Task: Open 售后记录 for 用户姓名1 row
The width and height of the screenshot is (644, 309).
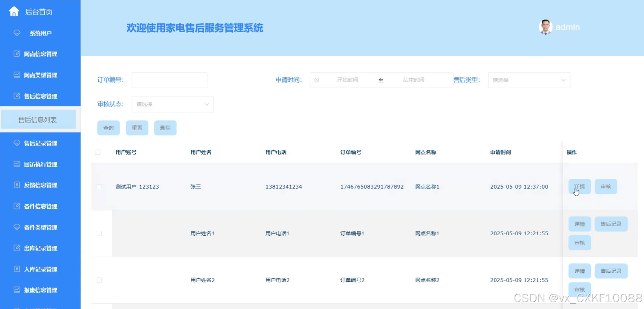Action: (611, 224)
